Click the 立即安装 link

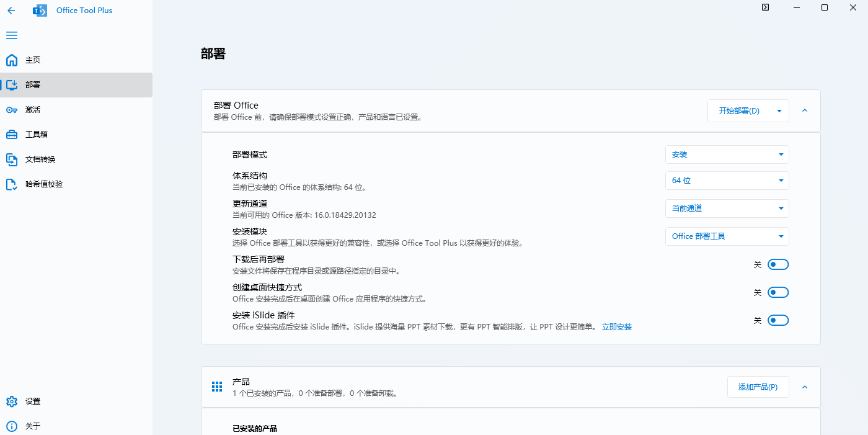click(x=616, y=327)
